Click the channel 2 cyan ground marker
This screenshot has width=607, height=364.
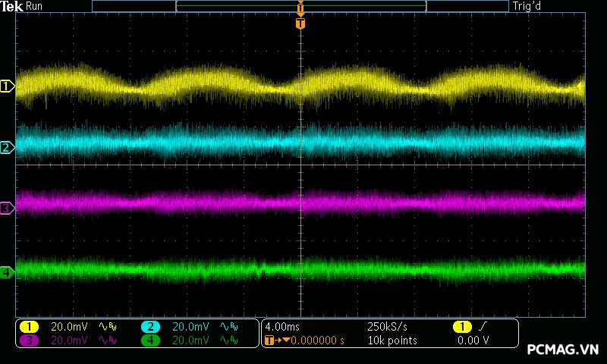click(7, 147)
